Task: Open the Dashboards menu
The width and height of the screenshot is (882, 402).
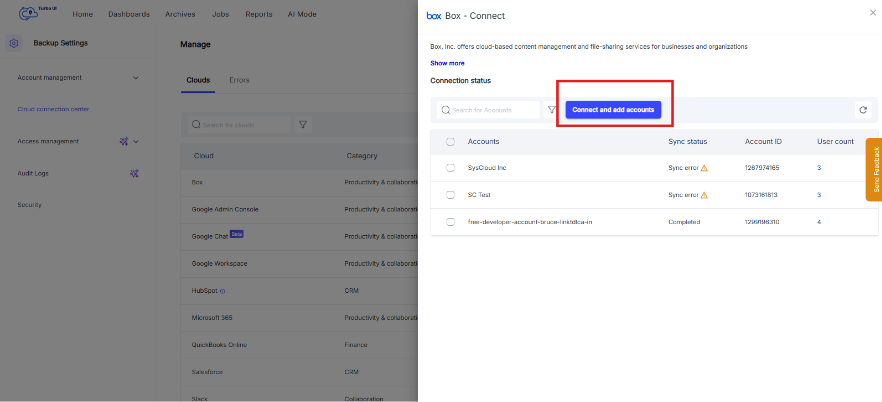Action: pos(129,15)
